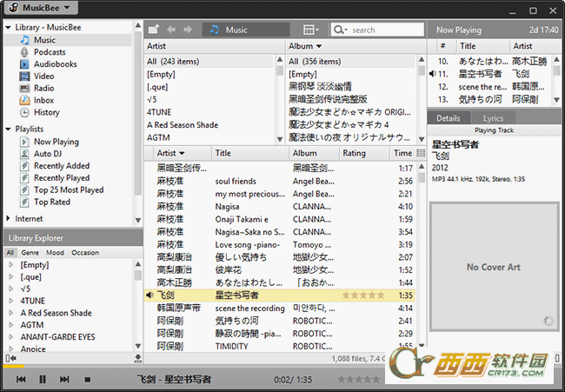This screenshot has width=565, height=392.
Task: Switch to the Details tab
Action: coord(448,118)
